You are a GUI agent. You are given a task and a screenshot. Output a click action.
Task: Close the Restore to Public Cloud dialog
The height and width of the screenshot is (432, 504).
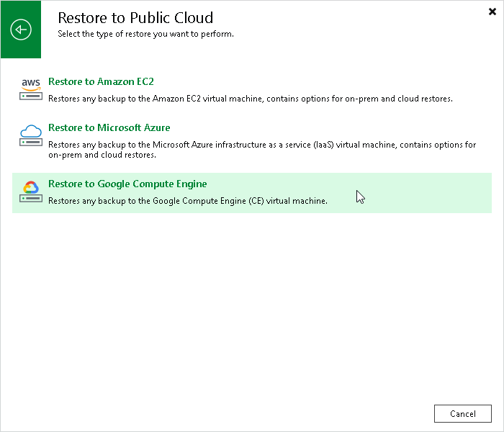tap(492, 12)
